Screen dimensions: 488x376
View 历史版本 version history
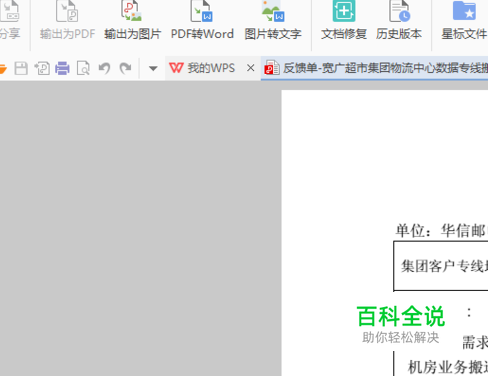pyautogui.click(x=399, y=21)
